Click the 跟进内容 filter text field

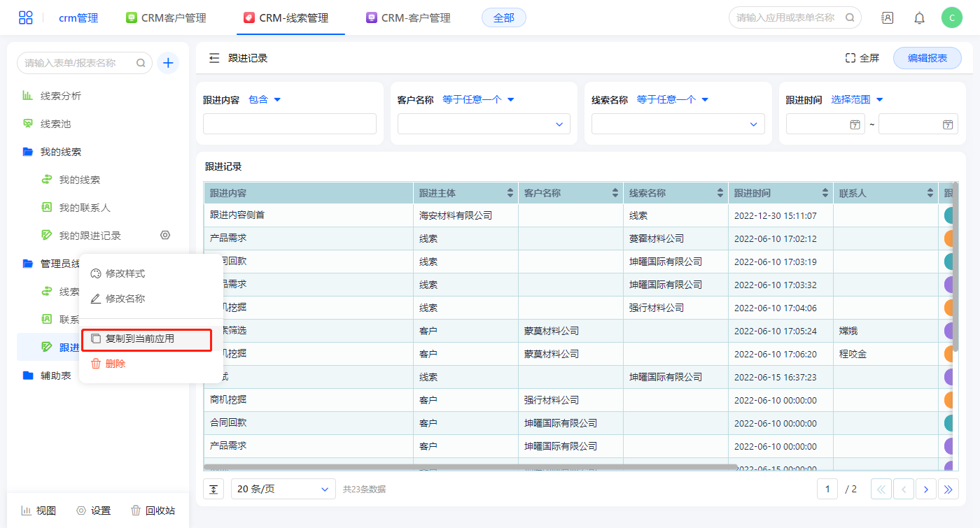tap(289, 124)
